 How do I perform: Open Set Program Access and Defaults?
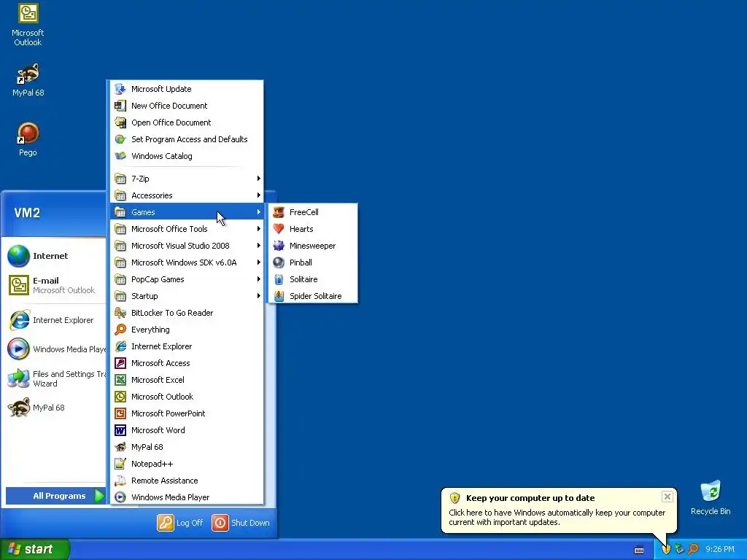[x=187, y=139]
